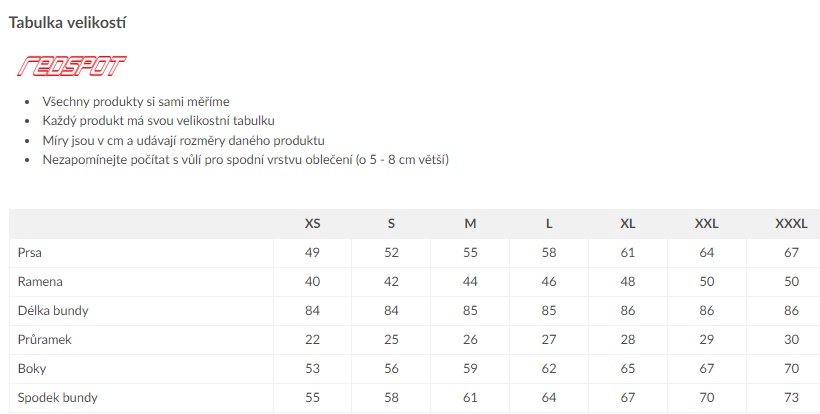Click the Redspot brand logo
820x414 pixels.
coord(72,66)
